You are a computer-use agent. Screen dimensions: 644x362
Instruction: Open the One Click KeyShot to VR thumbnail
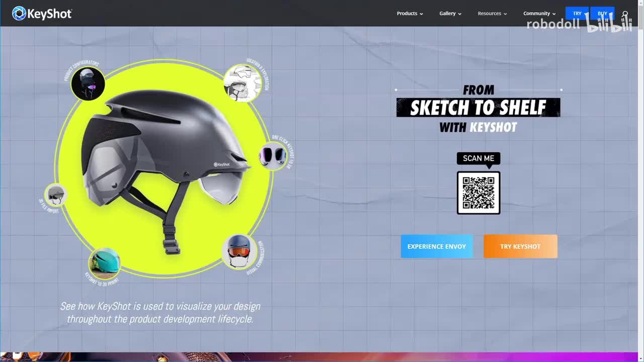click(x=273, y=156)
